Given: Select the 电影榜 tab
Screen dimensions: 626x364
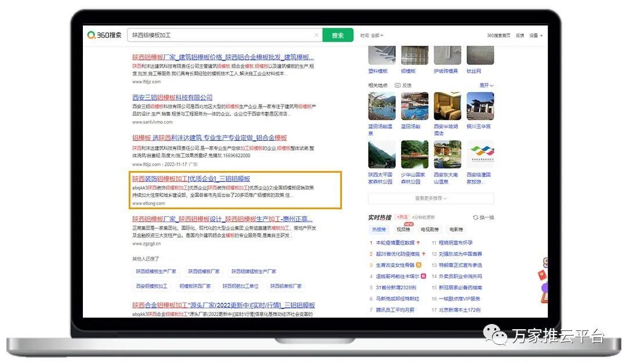Looking at the screenshot, I should pos(456,230).
